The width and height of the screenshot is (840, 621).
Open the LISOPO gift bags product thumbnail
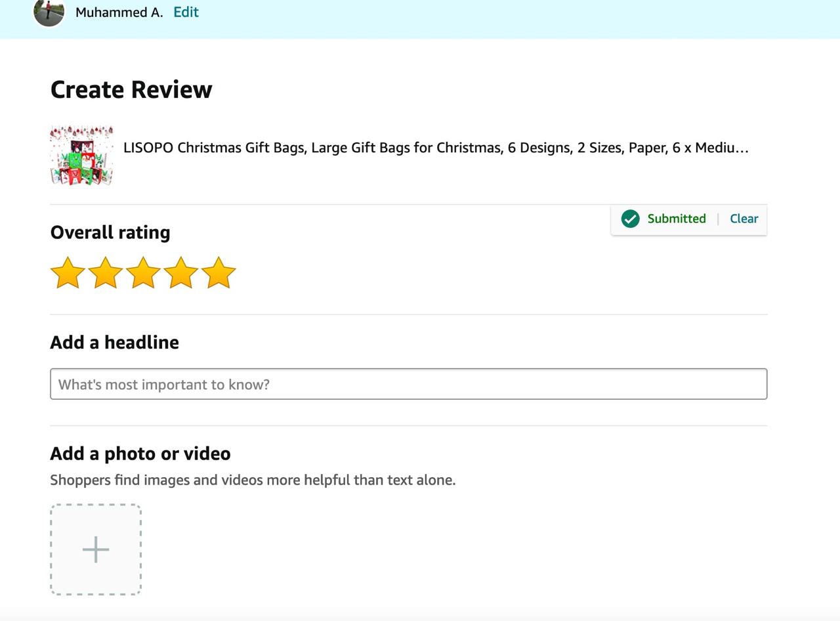pos(81,156)
